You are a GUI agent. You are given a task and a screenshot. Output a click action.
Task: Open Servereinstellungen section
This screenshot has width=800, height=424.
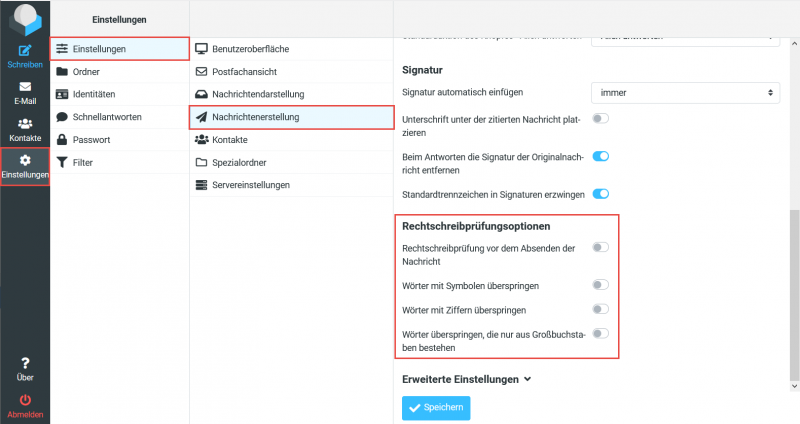[x=250, y=185]
